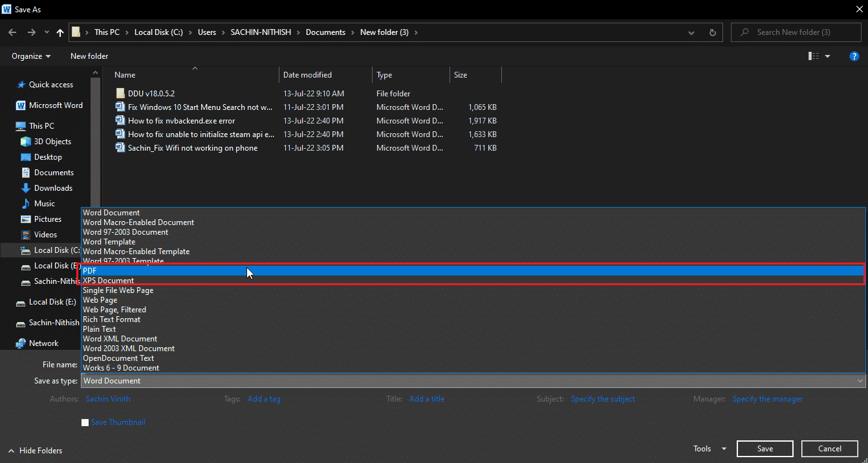Click the Save button

tap(765, 449)
